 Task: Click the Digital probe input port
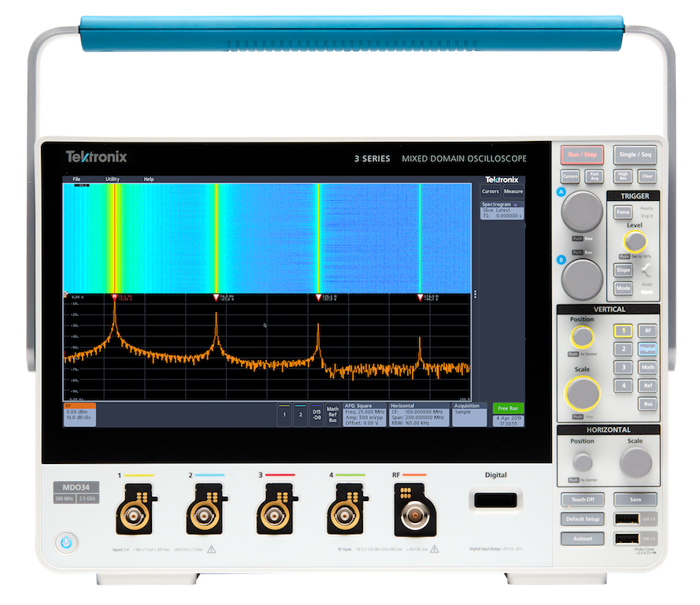pyautogui.click(x=495, y=500)
